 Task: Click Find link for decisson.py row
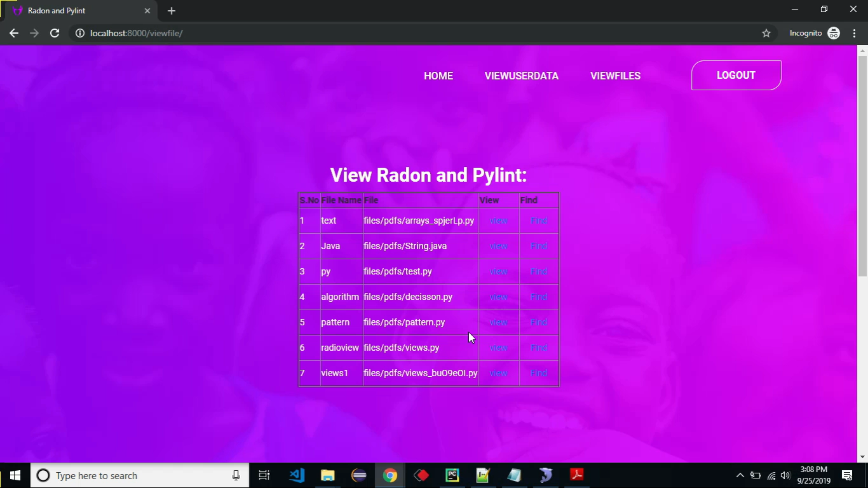click(538, 297)
